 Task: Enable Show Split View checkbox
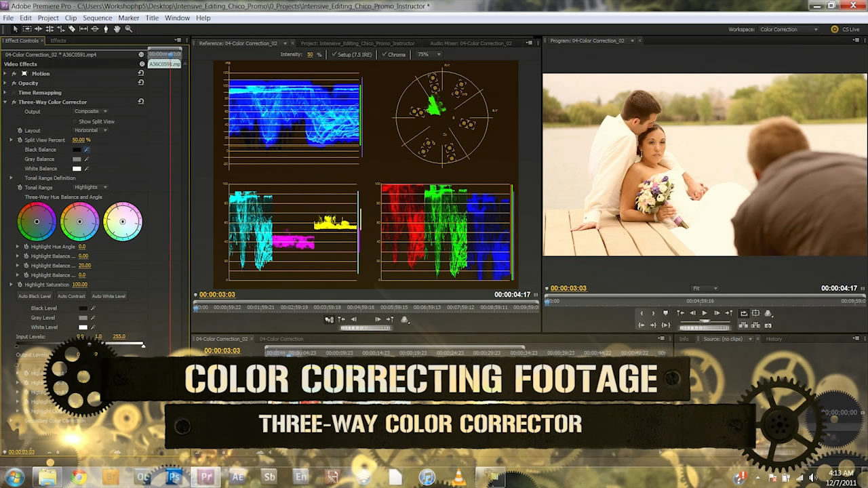pyautogui.click(x=74, y=121)
